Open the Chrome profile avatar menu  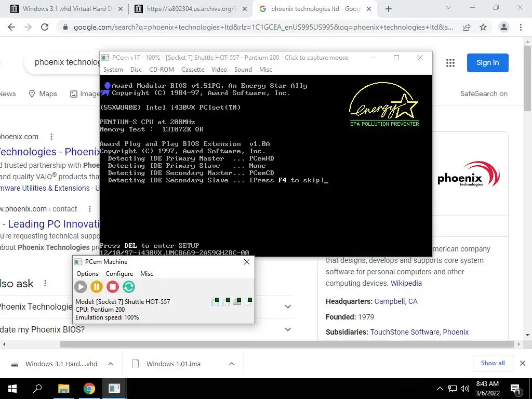(504, 27)
